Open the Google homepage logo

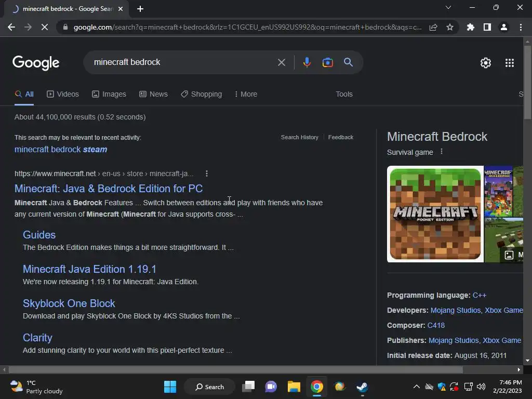(x=36, y=63)
